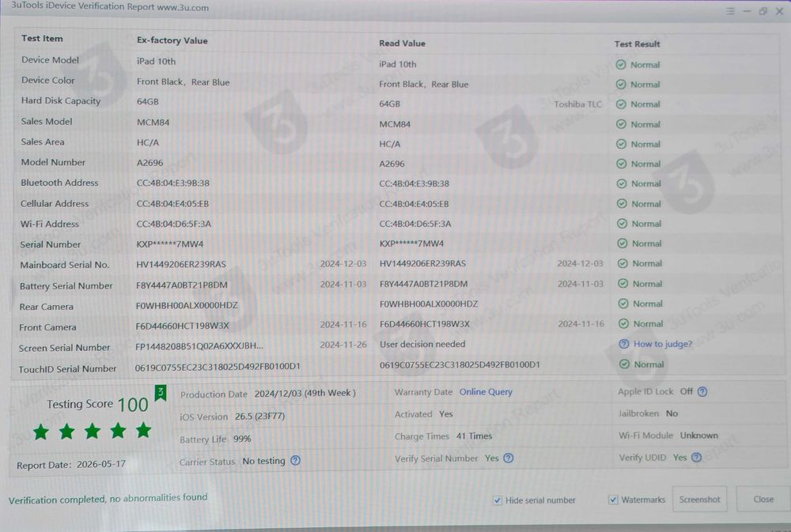The height and width of the screenshot is (532, 791).
Task: Click Normal check icon for Front Camera
Action: [624, 324]
